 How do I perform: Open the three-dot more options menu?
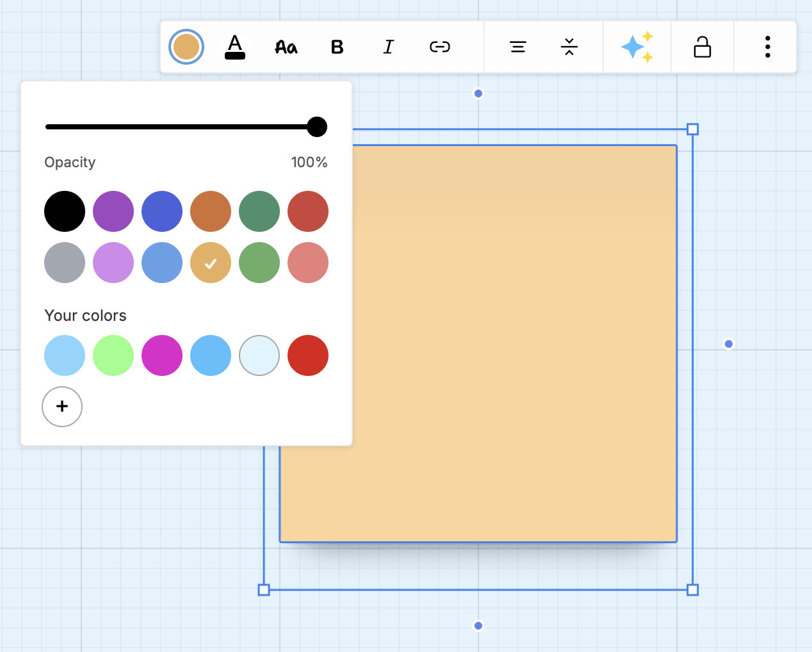pos(767,47)
